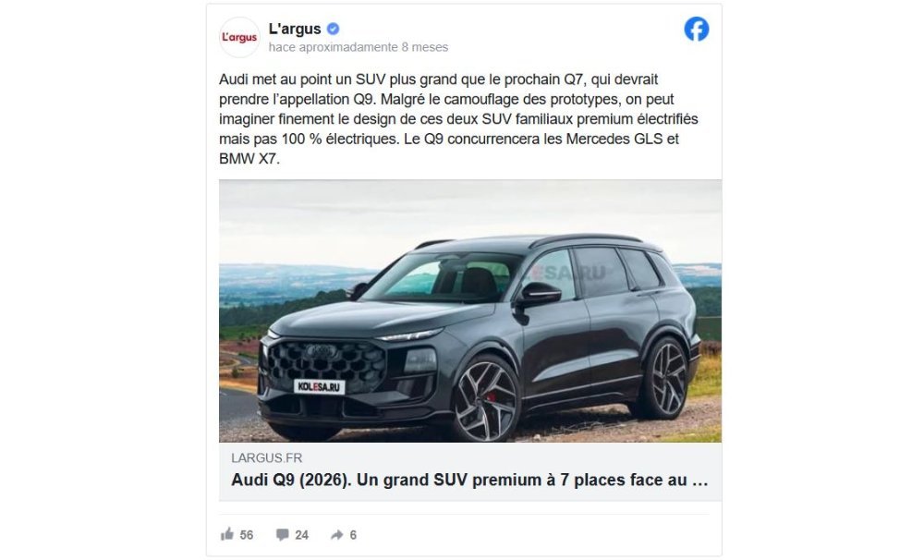
Task: Click the thumbs-up like icon
Action: tap(227, 534)
